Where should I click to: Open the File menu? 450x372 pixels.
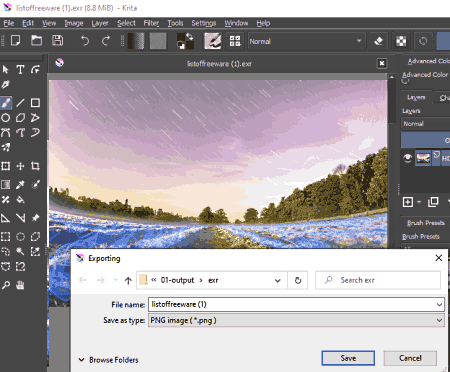click(9, 23)
